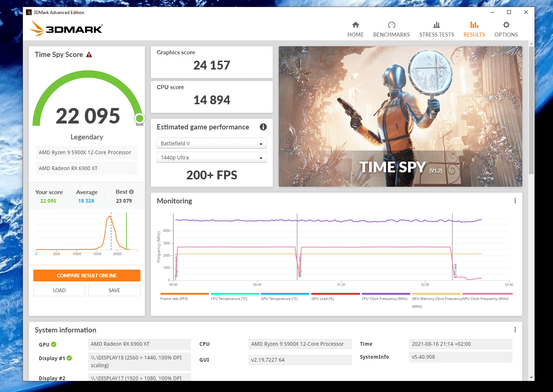Click the green check next to Display #1
553x392 pixels.
(x=69, y=358)
